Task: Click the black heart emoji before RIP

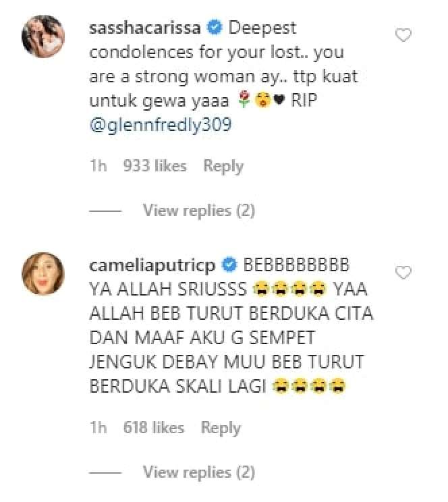Action: tap(279, 101)
